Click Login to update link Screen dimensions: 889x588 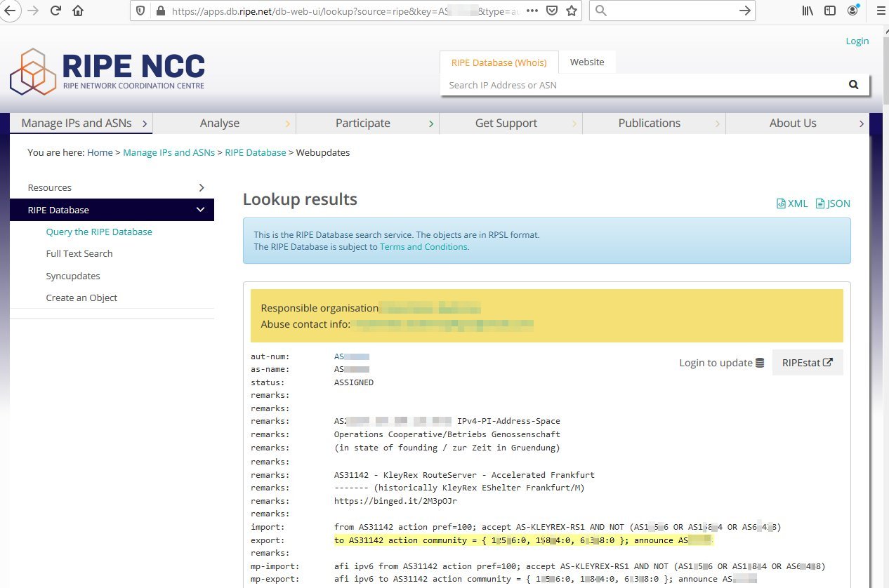click(x=721, y=363)
